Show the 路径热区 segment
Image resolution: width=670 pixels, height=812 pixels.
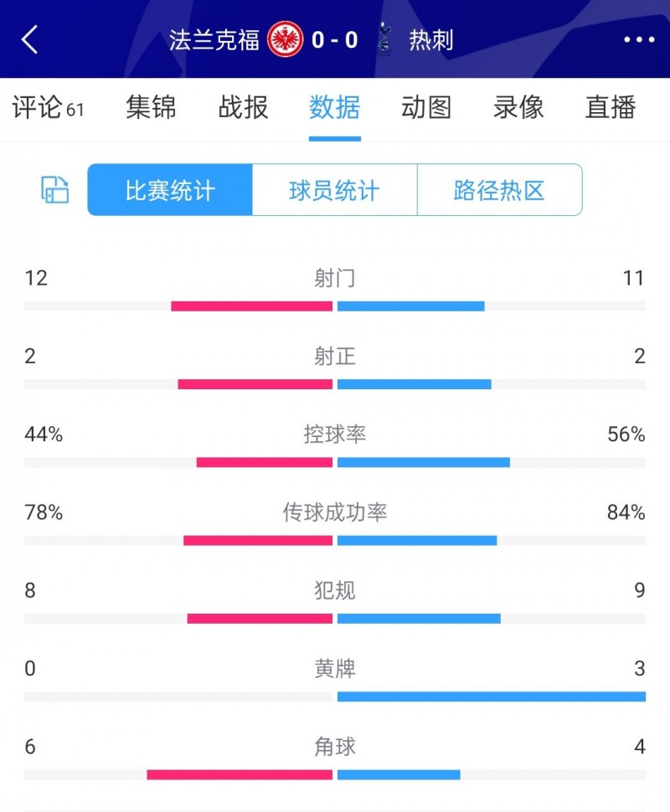click(x=499, y=190)
